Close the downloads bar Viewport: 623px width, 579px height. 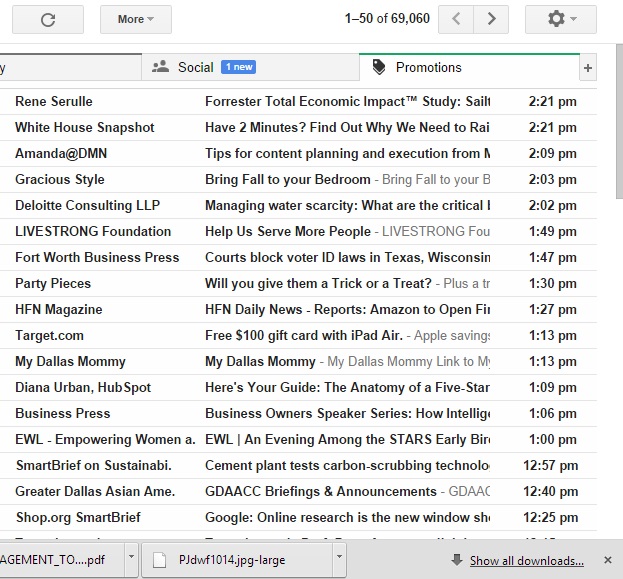pyautogui.click(x=608, y=561)
